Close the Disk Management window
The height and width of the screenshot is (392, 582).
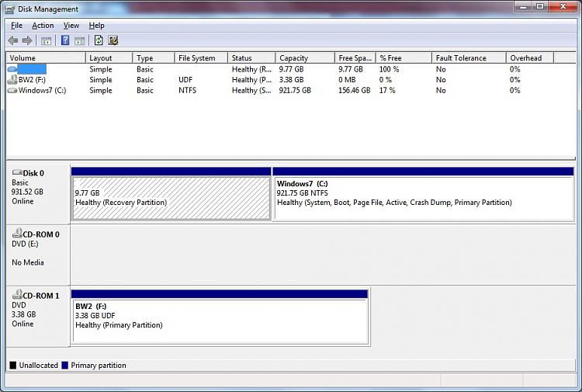(563, 6)
